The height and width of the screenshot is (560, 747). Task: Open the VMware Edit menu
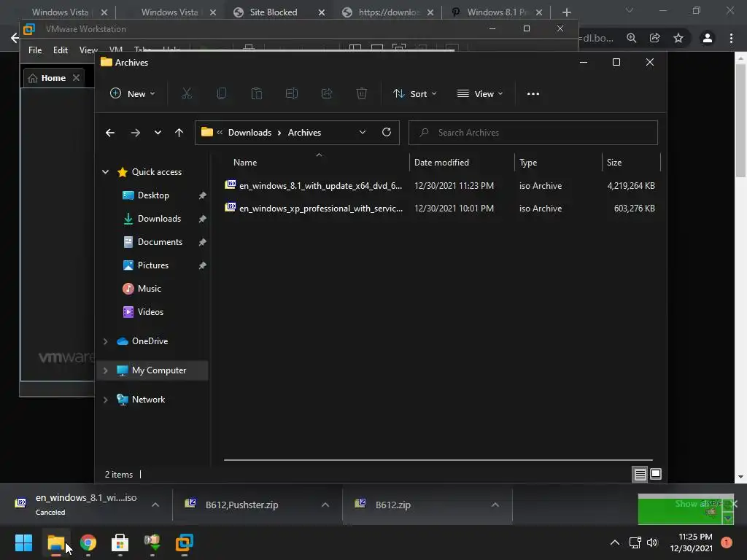pyautogui.click(x=60, y=50)
